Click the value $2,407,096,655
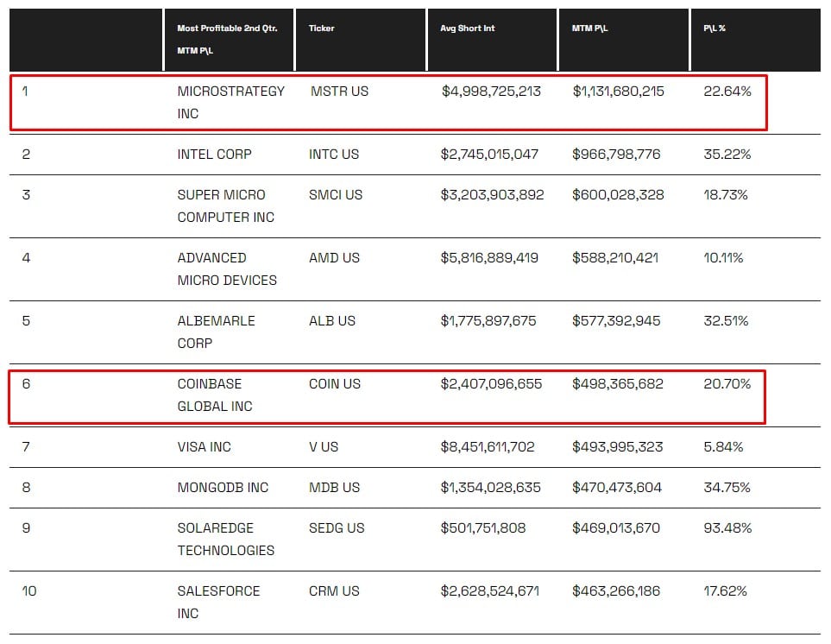The width and height of the screenshot is (831, 644). (x=491, y=384)
